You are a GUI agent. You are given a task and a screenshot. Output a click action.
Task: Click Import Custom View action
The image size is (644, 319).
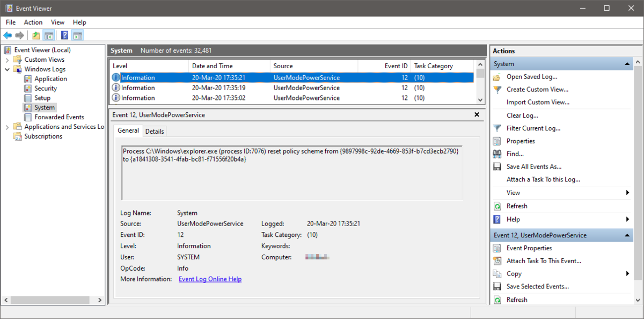[x=538, y=103]
